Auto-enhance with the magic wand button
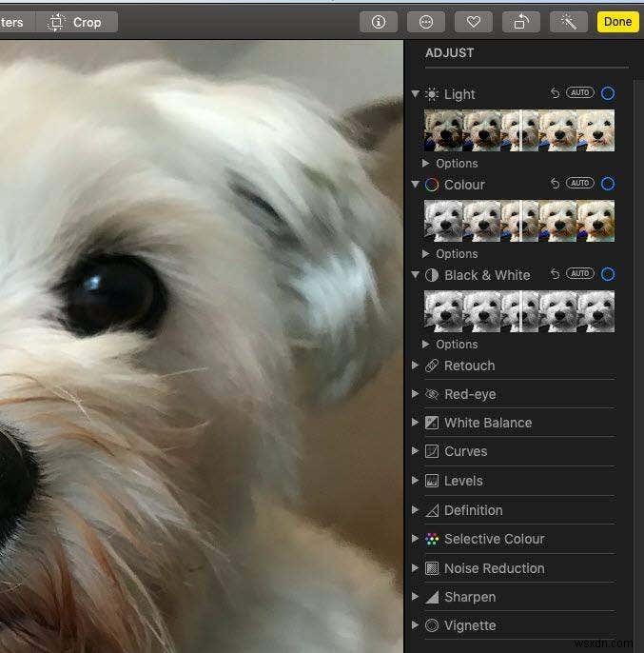 pos(569,22)
